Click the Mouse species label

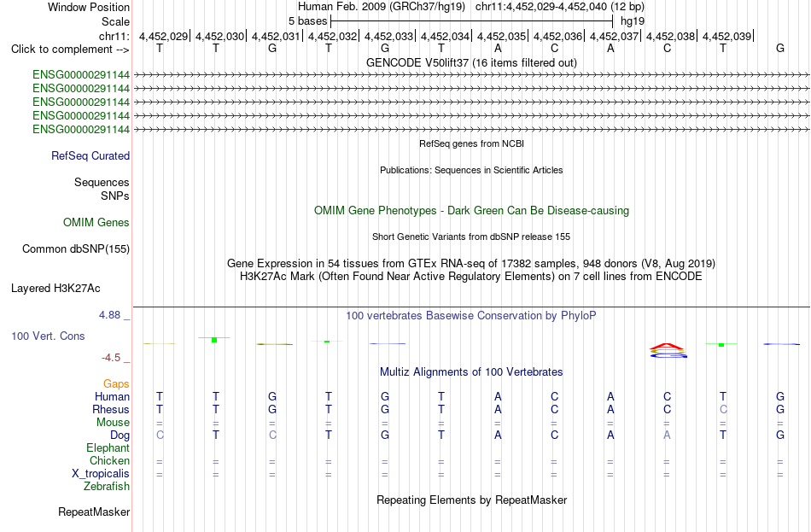point(113,423)
